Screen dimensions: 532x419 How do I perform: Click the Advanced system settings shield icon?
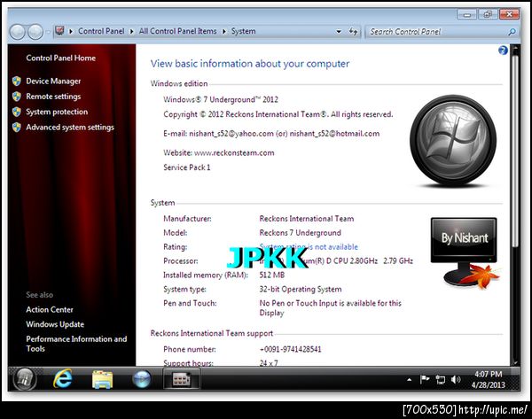pyautogui.click(x=16, y=128)
